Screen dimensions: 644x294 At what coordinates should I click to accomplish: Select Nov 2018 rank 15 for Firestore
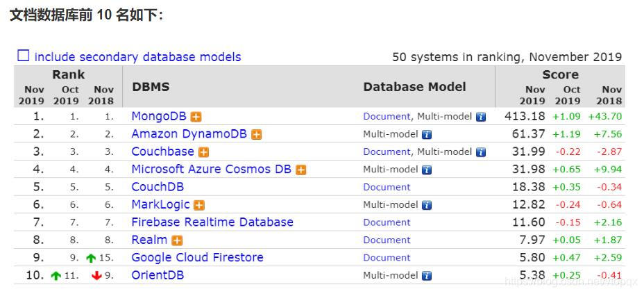[106, 258]
